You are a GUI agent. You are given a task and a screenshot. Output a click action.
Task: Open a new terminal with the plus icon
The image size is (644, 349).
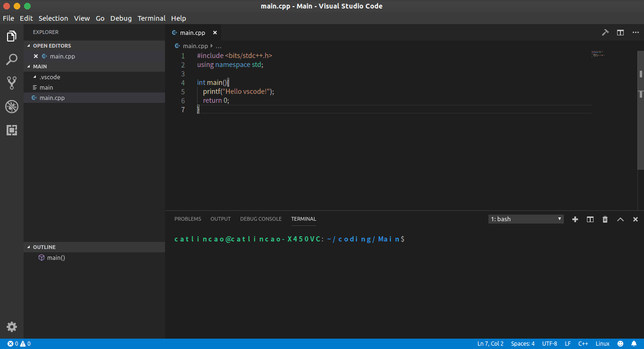coord(575,219)
